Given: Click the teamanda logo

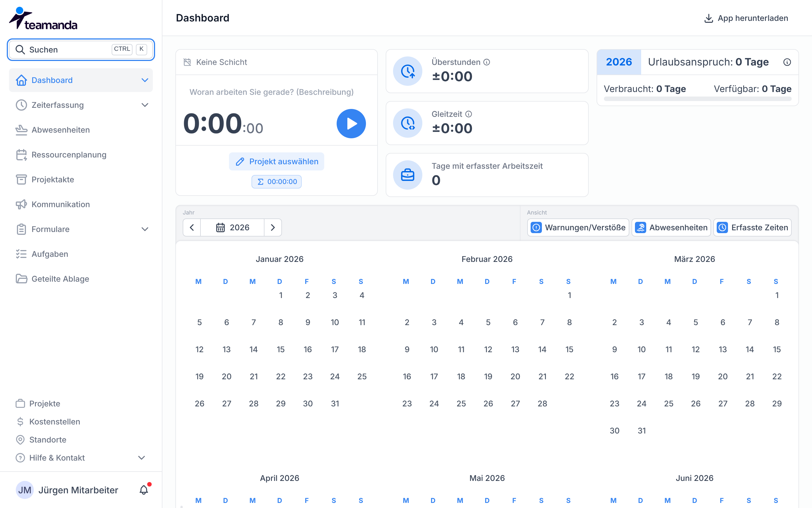Looking at the screenshot, I should [43, 18].
